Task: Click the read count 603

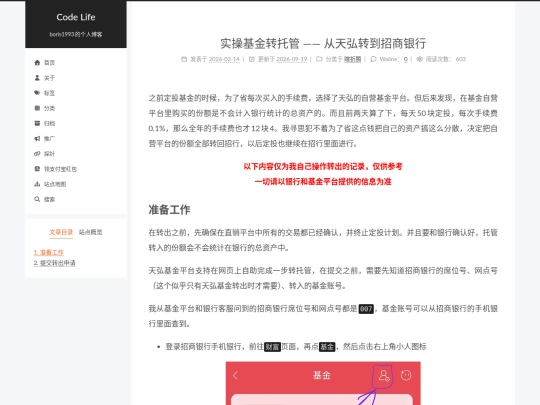Action: click(x=461, y=59)
